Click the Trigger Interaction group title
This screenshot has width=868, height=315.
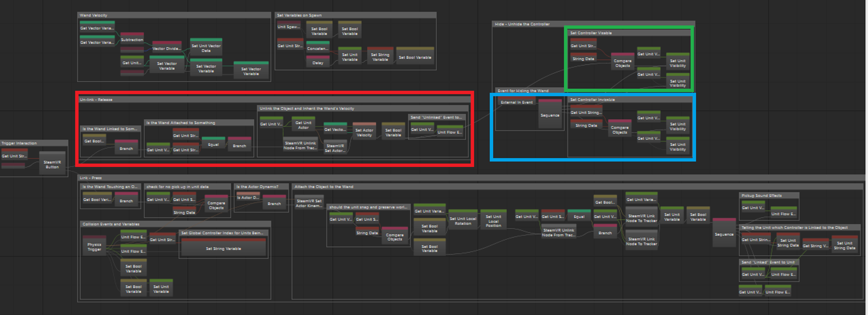point(20,143)
